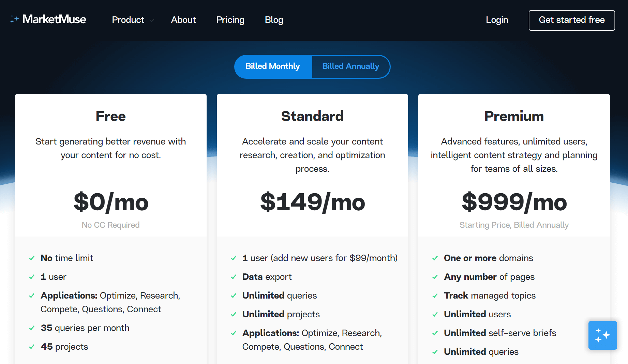
Task: Select Billed Monthly option
Action: pos(273,66)
